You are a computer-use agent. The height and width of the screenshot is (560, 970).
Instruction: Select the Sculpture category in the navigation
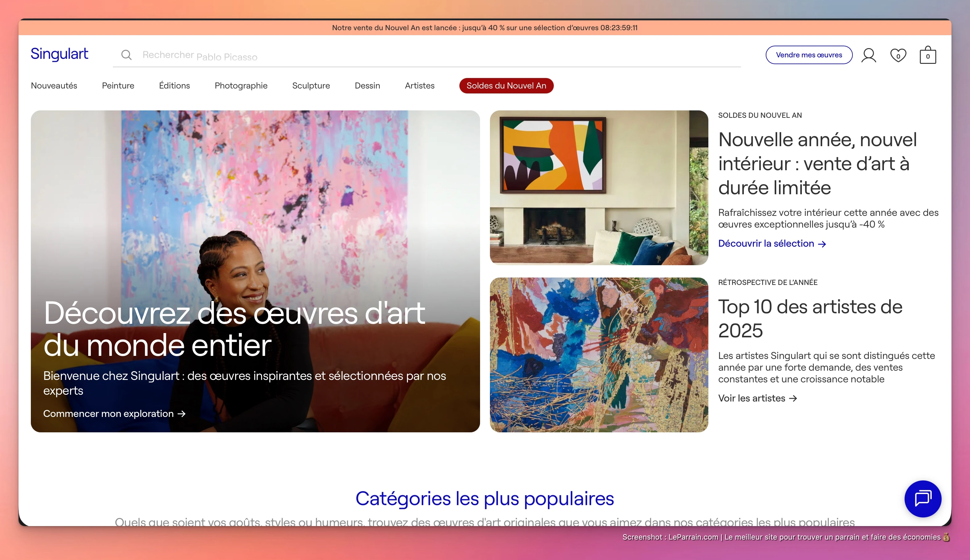311,85
